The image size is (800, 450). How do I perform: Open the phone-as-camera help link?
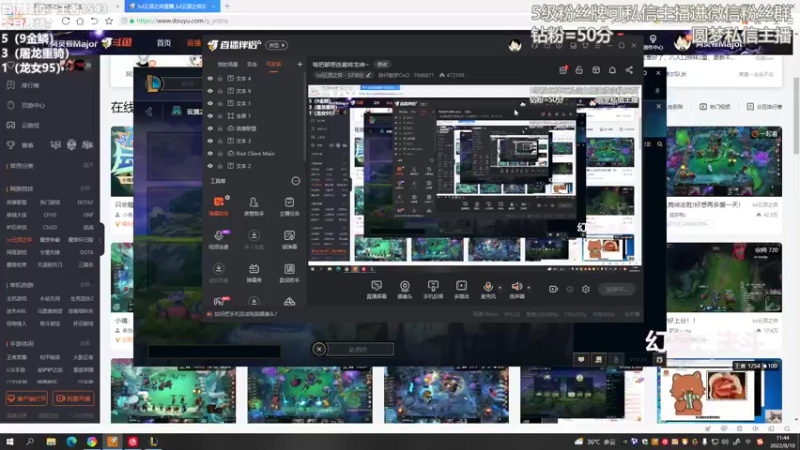click(245, 314)
